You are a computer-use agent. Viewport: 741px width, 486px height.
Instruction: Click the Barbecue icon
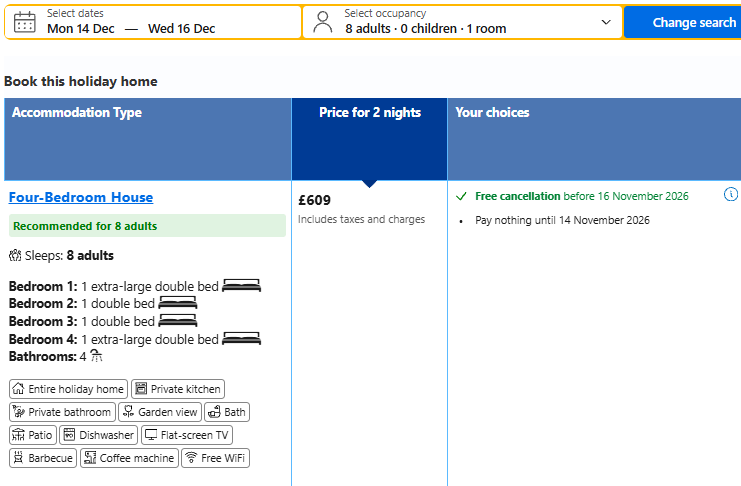[18, 458]
